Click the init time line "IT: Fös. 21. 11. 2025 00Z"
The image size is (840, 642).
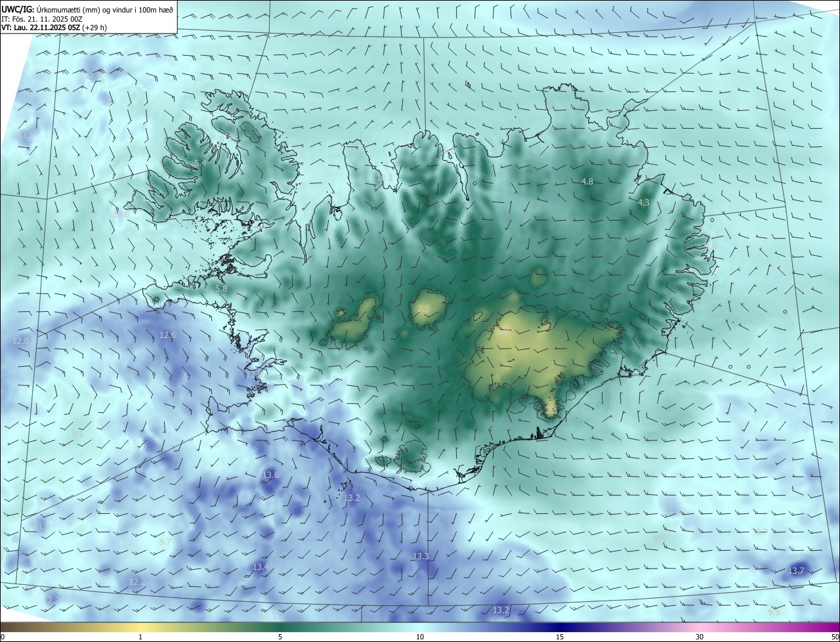(41, 19)
